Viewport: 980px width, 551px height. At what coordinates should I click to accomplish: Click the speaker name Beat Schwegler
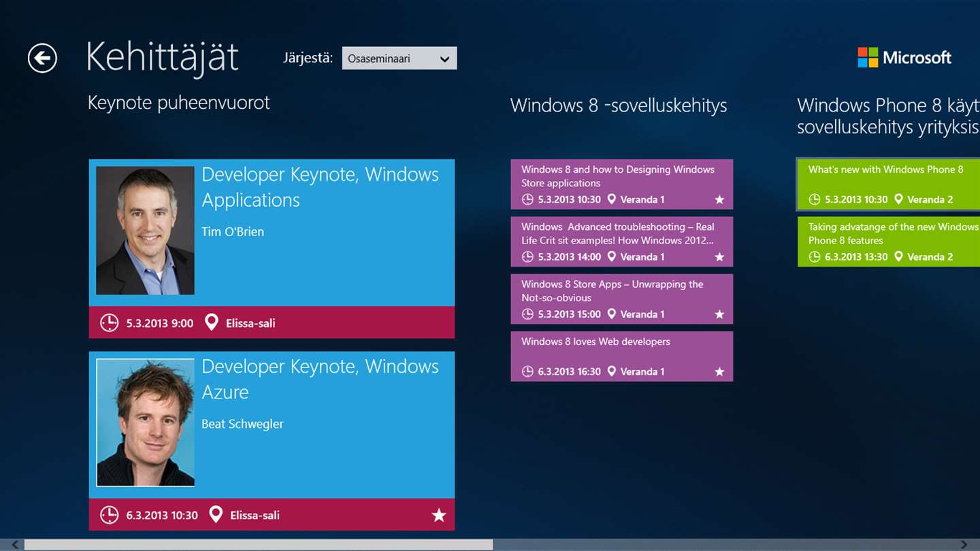click(242, 424)
